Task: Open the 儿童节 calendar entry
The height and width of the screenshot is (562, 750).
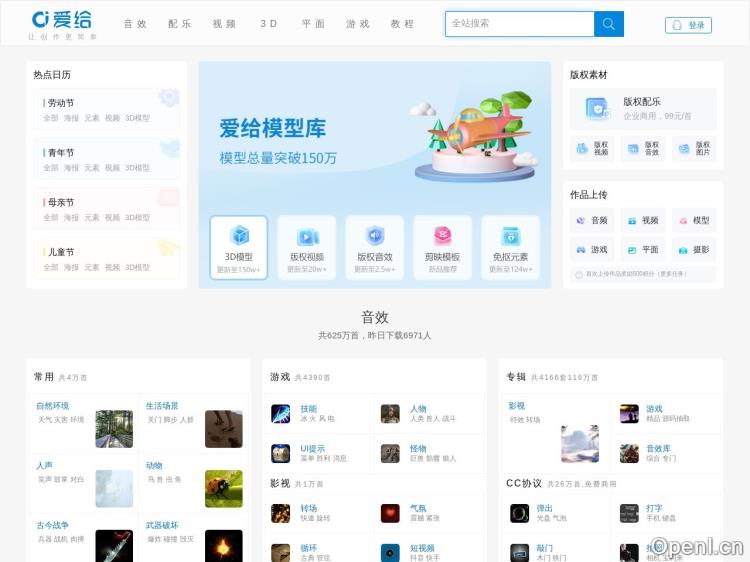Action: tap(59, 252)
